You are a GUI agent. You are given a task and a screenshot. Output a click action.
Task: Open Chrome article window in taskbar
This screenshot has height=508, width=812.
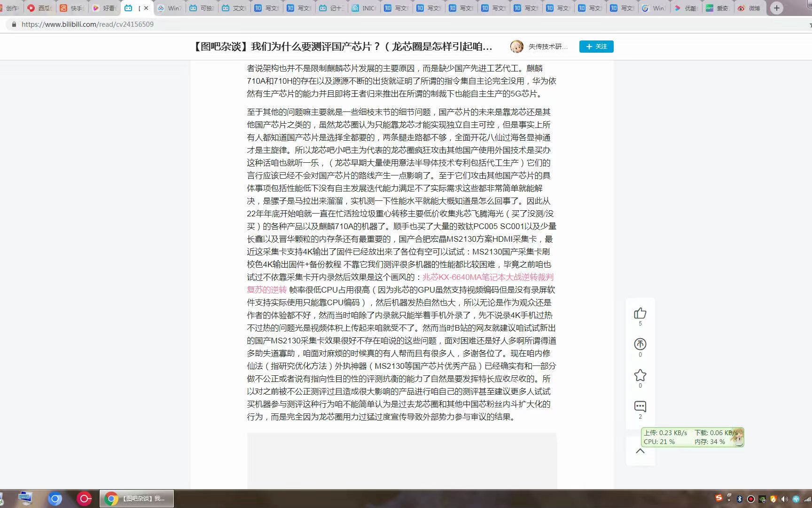(137, 499)
